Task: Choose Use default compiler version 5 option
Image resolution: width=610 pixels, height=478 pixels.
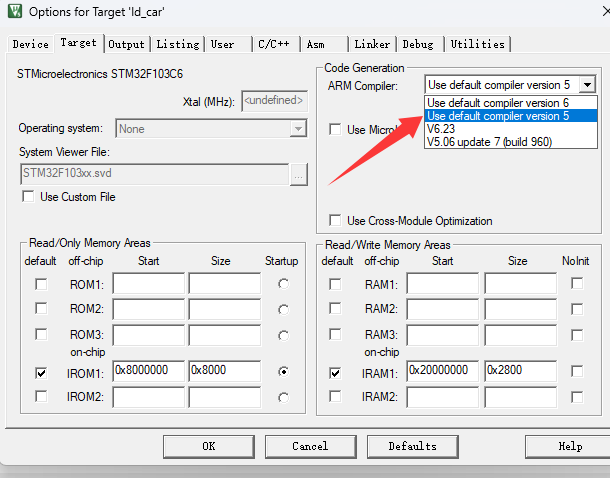Action: pyautogui.click(x=511, y=116)
